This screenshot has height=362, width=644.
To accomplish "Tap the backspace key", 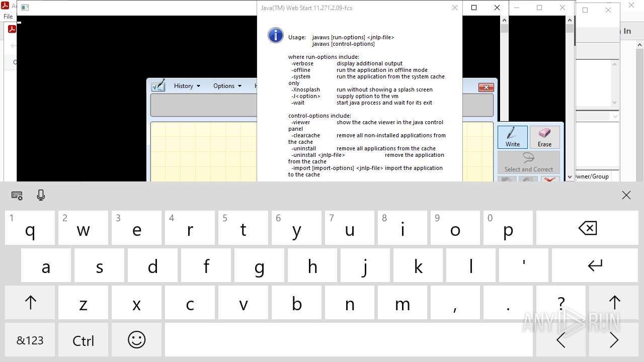I will point(587,228).
